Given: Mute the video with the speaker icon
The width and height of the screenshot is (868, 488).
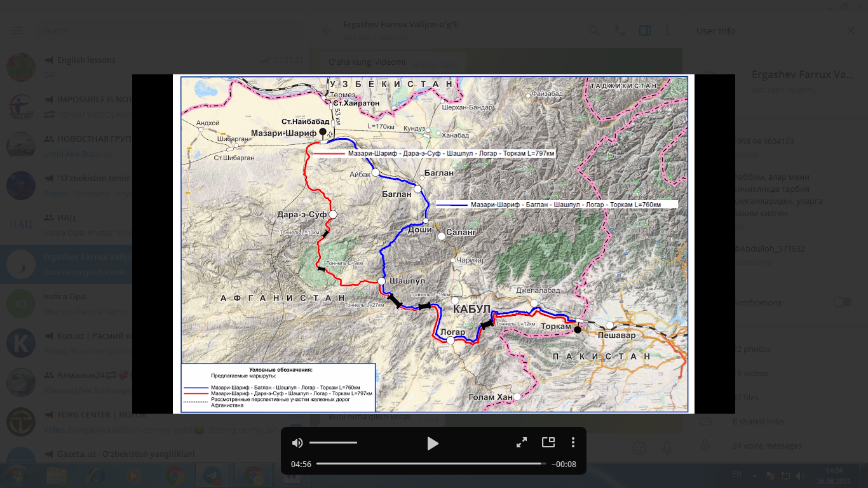Looking at the screenshot, I should pyautogui.click(x=297, y=443).
